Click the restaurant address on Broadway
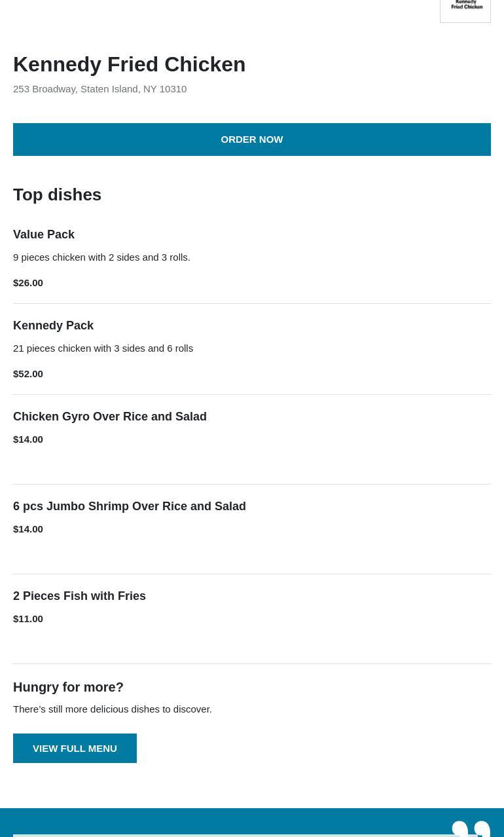Viewport: 504px width, 837px height. pos(99,88)
